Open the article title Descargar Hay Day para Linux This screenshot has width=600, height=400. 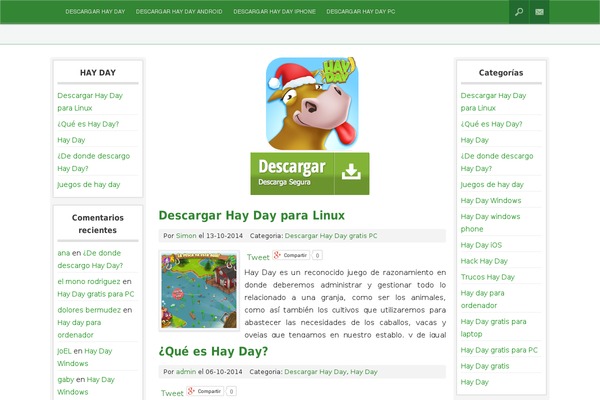click(252, 215)
